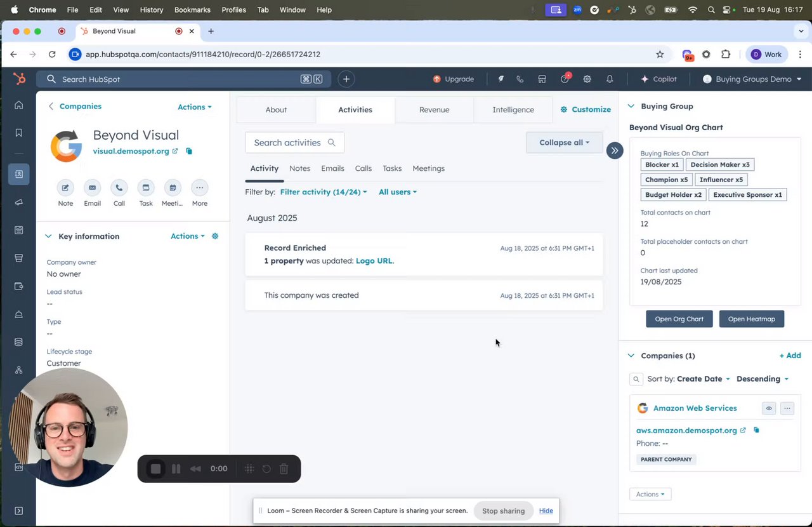Switch to the Revenue tab

tap(434, 110)
